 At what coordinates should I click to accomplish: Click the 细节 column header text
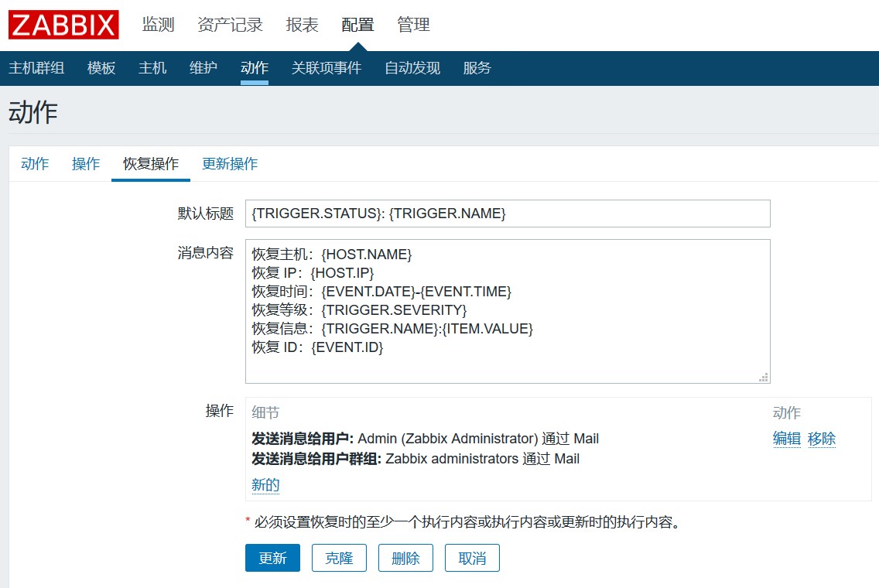click(265, 412)
